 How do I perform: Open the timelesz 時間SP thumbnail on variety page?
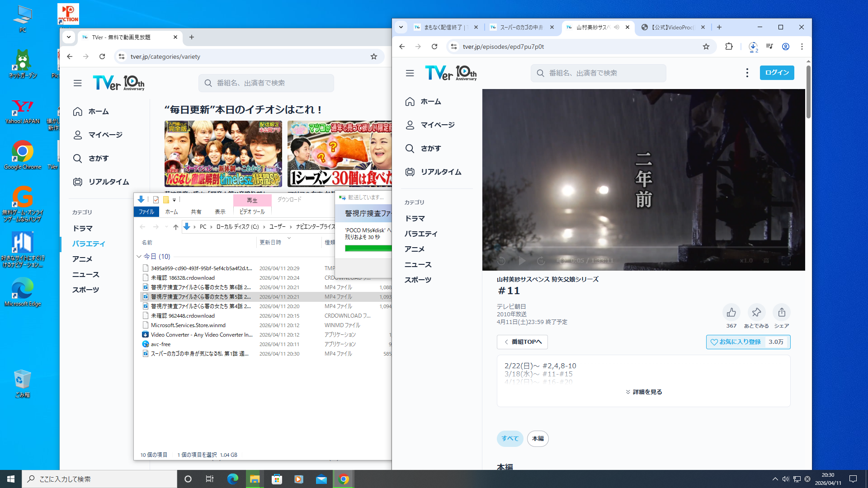click(x=223, y=154)
